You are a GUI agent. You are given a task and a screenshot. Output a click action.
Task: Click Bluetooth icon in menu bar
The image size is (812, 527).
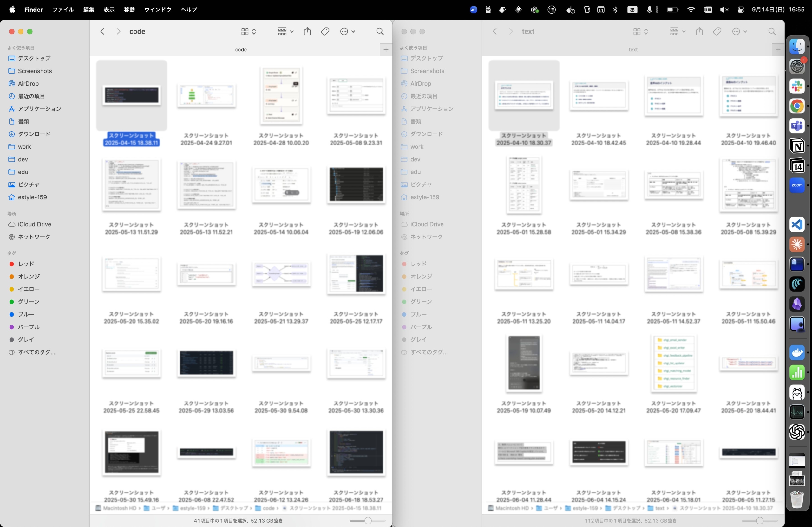coord(615,10)
